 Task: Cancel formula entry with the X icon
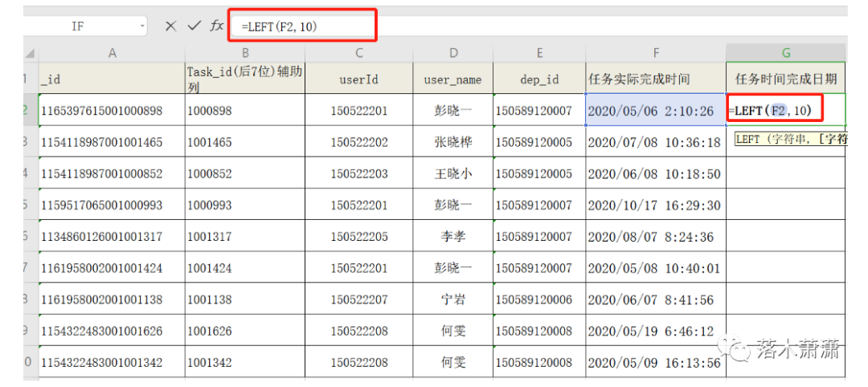click(x=171, y=26)
